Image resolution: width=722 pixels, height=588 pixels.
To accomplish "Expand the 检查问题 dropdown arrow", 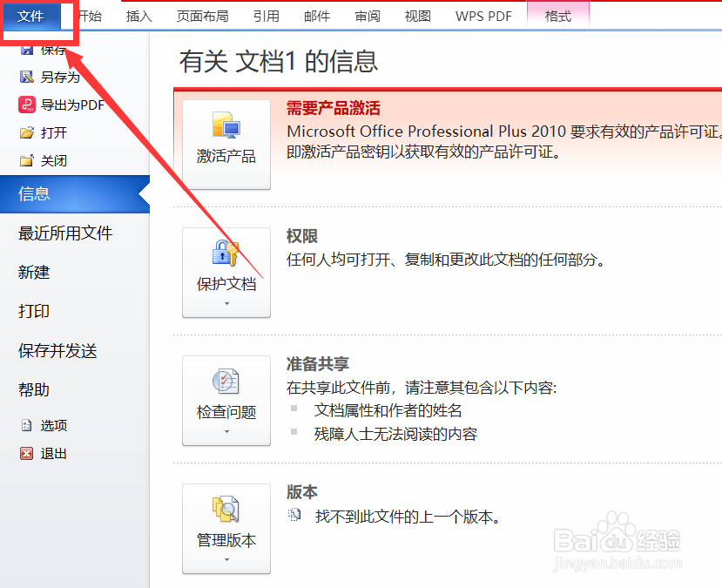I will point(226,432).
